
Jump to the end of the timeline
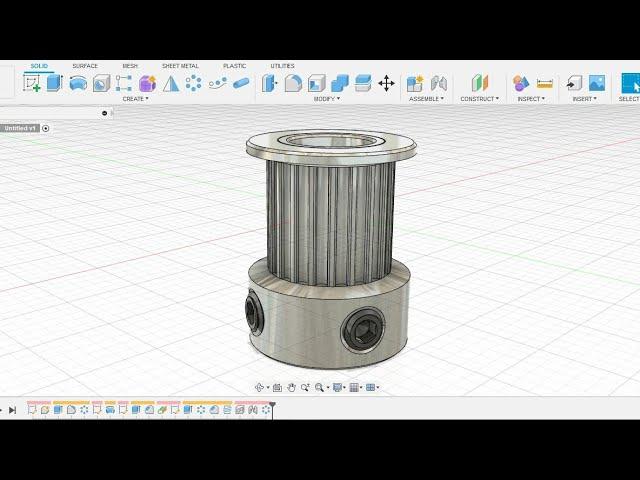pos(12,410)
